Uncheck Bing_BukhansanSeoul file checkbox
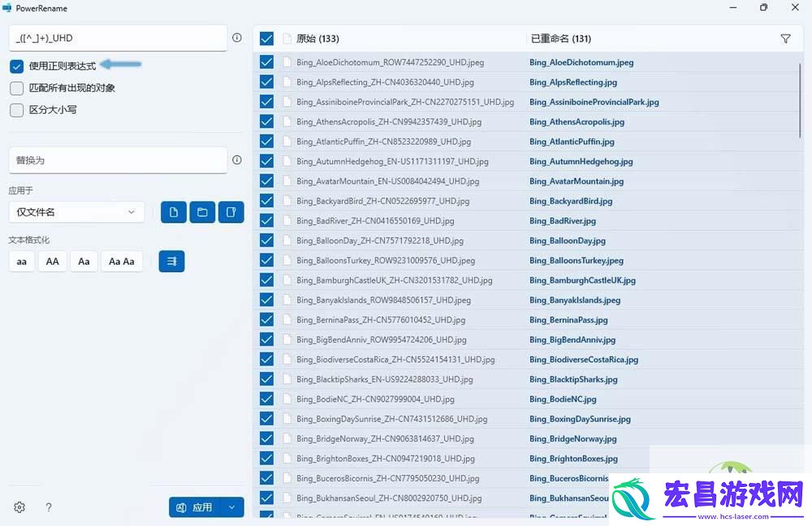Screen dimensions: 812x526 266,498
